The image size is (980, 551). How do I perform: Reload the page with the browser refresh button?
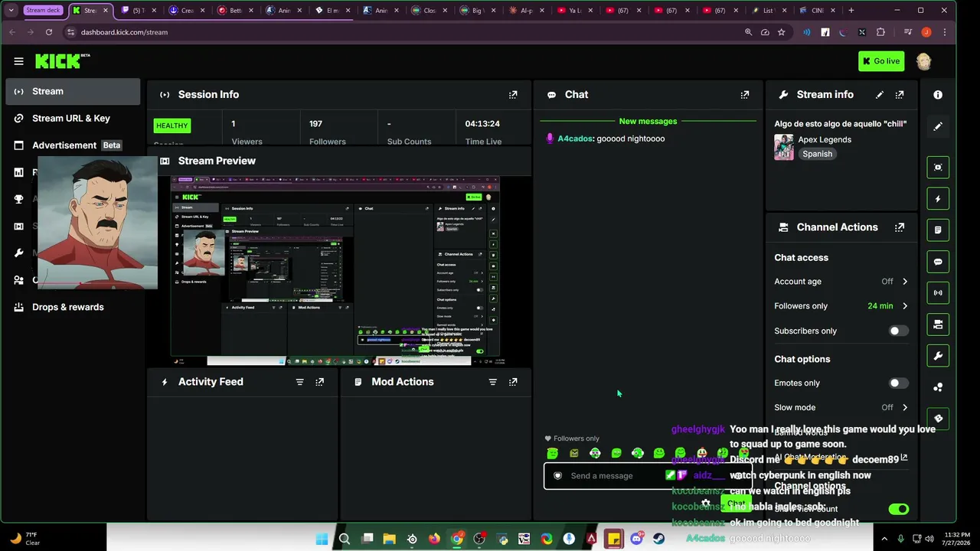49,32
